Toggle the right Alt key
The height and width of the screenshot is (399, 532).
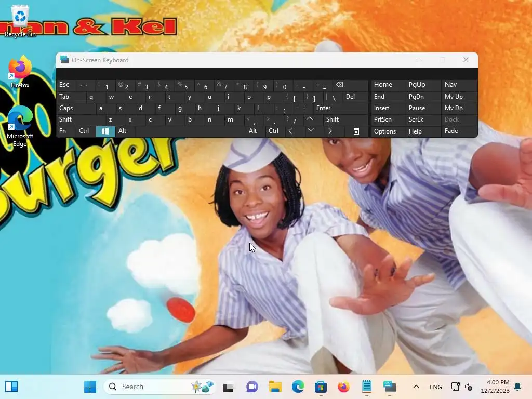point(255,131)
